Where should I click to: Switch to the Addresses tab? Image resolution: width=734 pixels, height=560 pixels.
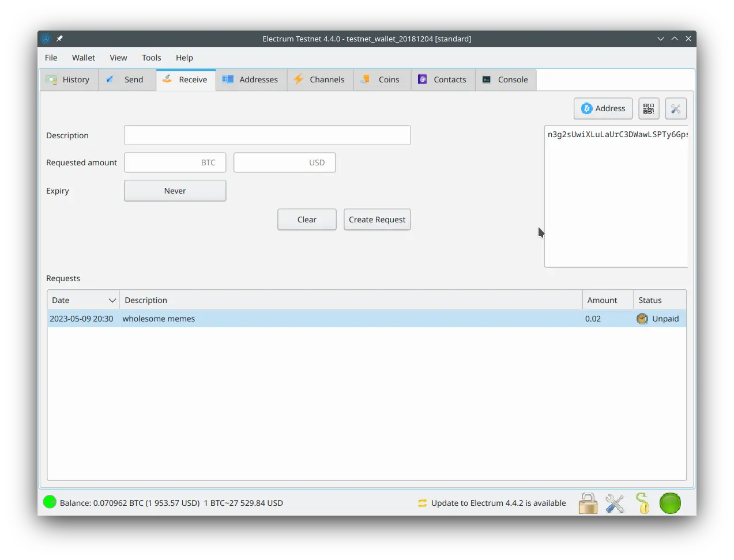pos(251,80)
